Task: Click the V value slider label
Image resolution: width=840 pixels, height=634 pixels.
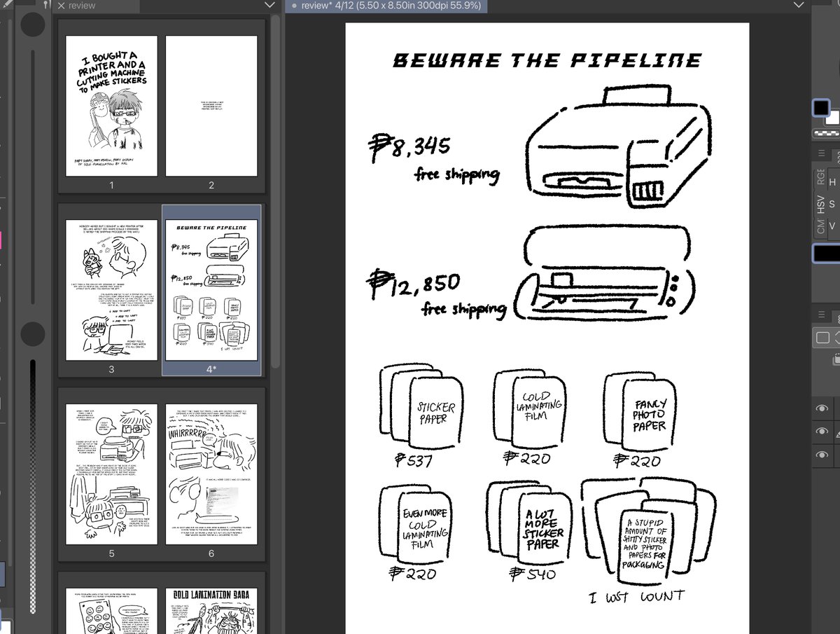Action: coord(832,226)
